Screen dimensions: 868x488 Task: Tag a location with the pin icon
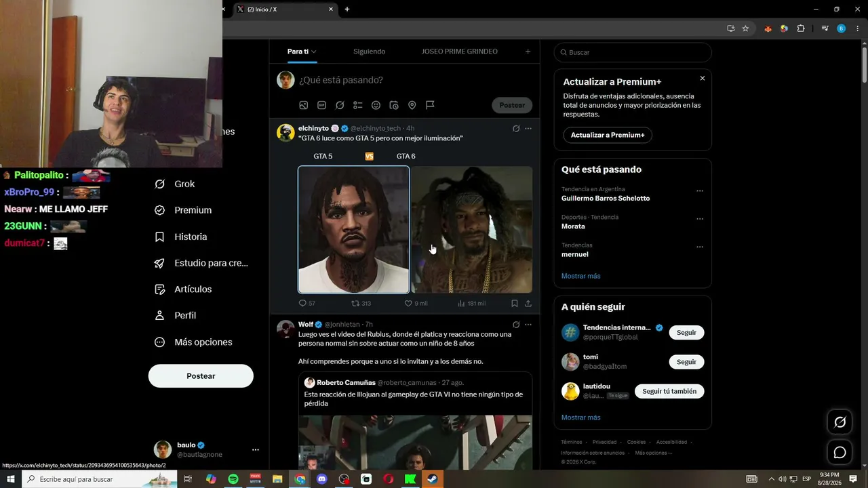pos(412,105)
